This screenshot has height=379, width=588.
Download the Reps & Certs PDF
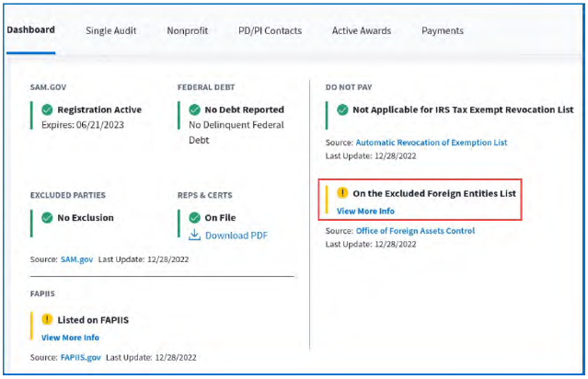(x=236, y=235)
